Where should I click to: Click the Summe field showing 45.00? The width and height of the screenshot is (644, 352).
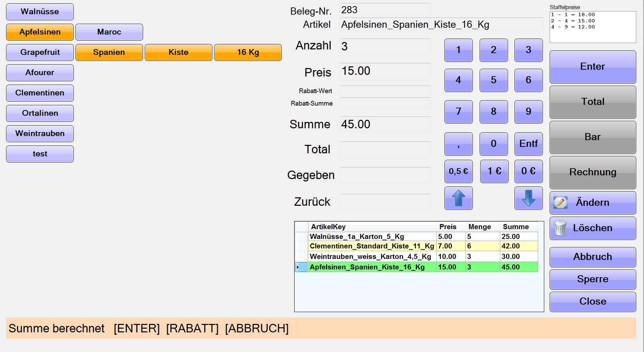(385, 125)
